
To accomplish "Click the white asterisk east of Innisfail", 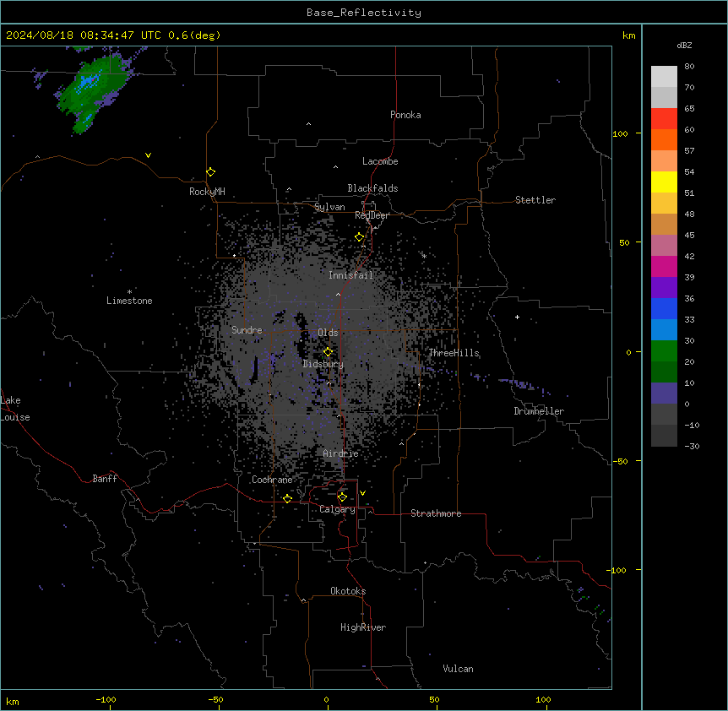I will tap(424, 256).
